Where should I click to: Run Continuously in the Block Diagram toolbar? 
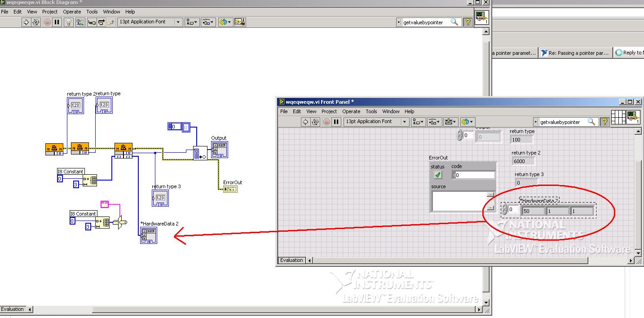point(36,22)
